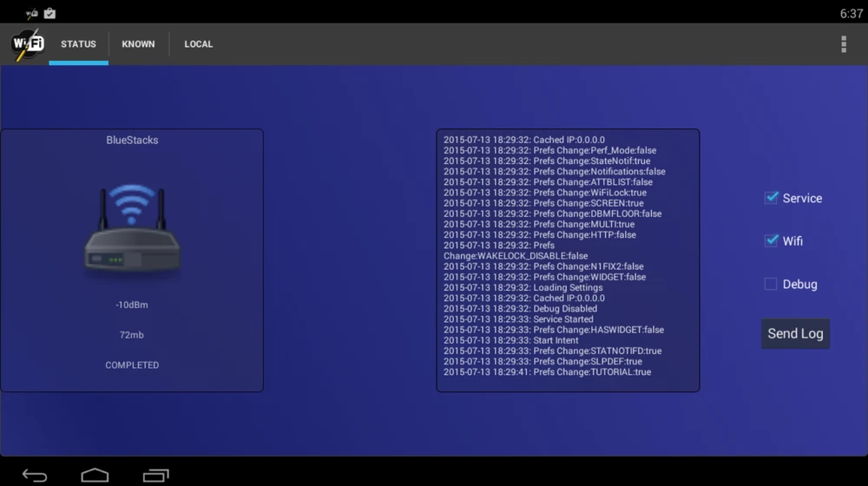
Task: Click the COMPLETED connection status text
Action: tap(132, 365)
